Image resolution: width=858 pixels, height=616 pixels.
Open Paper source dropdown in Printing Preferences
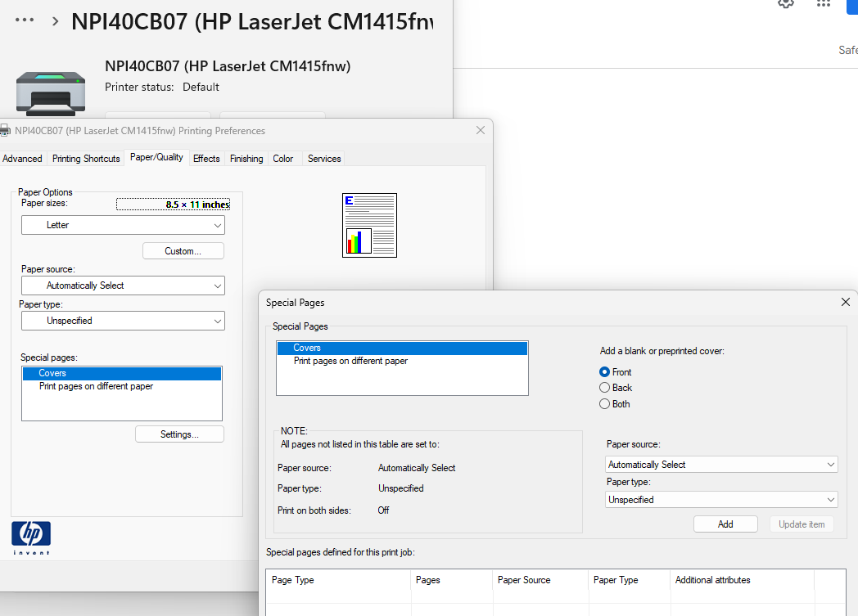123,286
